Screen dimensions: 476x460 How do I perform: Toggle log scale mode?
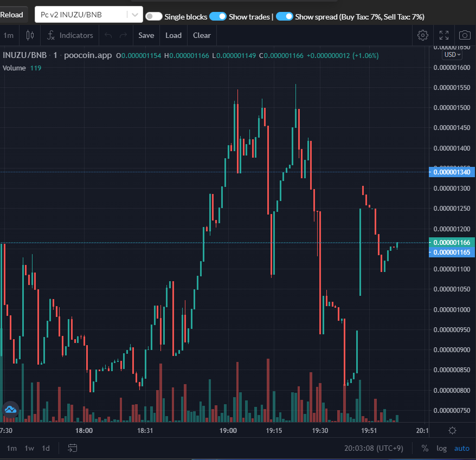441,448
